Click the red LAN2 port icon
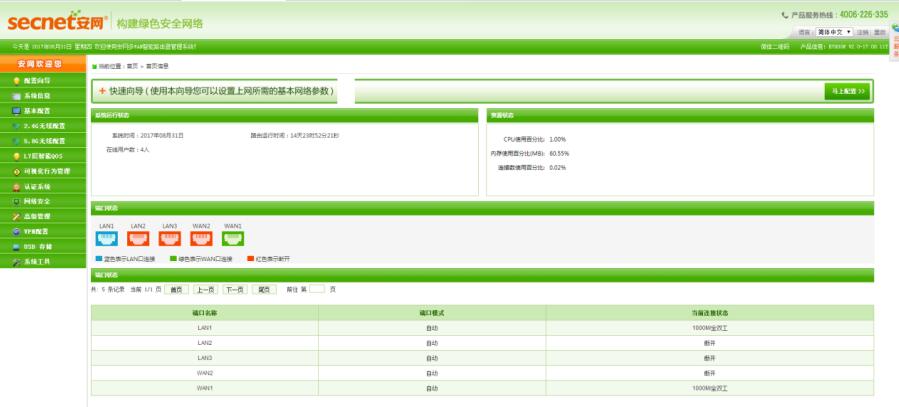The height and width of the screenshot is (407, 899). 138,238
